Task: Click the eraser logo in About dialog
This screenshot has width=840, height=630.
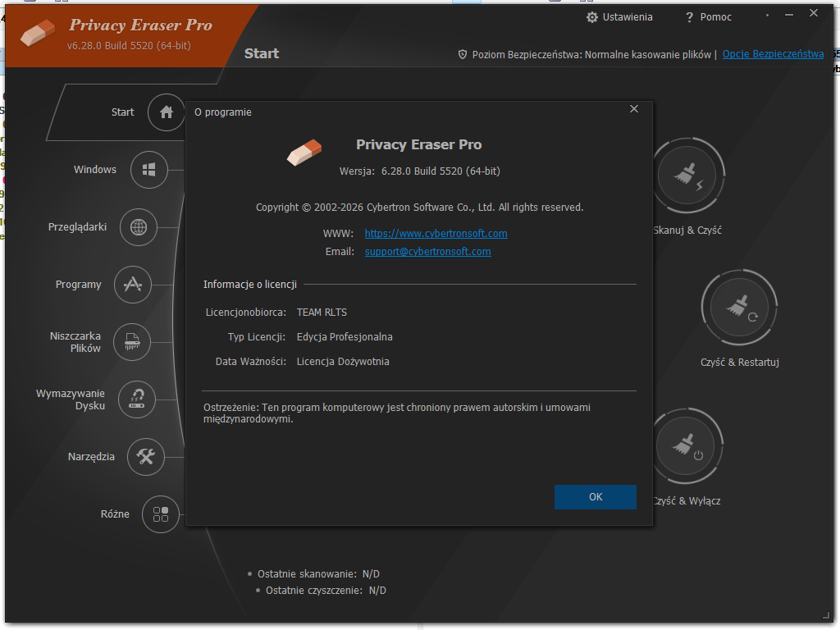Action: pyautogui.click(x=304, y=152)
